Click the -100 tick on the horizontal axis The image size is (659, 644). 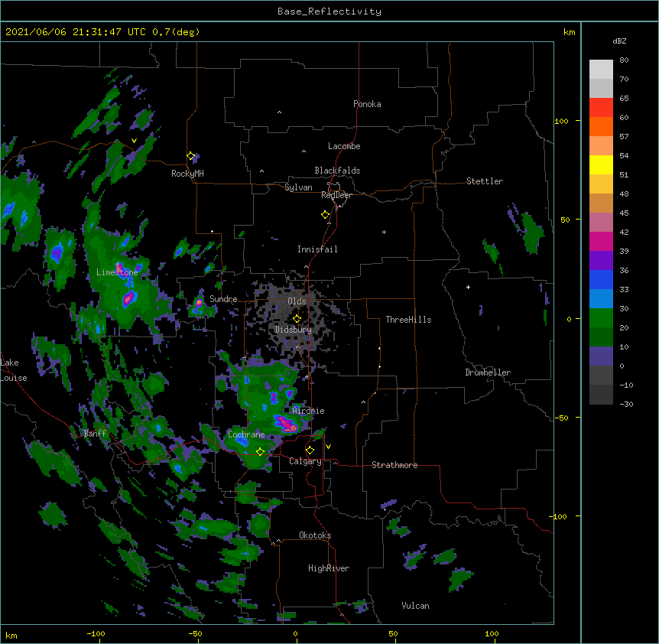pyautogui.click(x=96, y=633)
